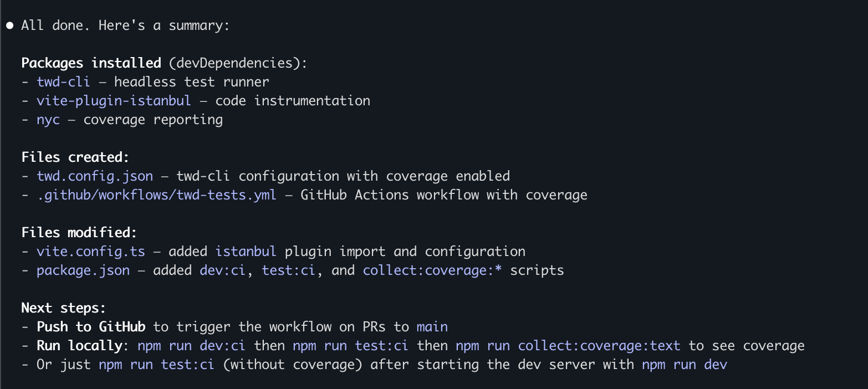This screenshot has width=868, height=389.
Task: Click the "Packages installed" heading
Action: coord(91,63)
